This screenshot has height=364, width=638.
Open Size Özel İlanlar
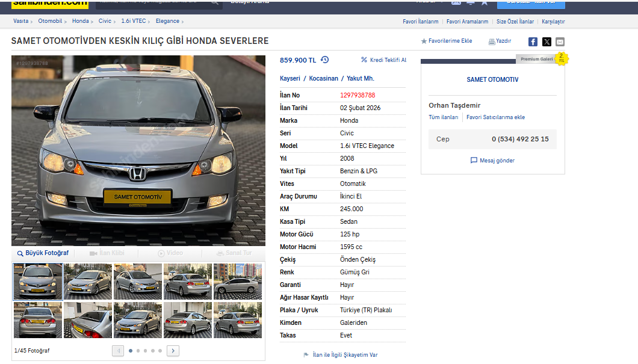coord(515,22)
